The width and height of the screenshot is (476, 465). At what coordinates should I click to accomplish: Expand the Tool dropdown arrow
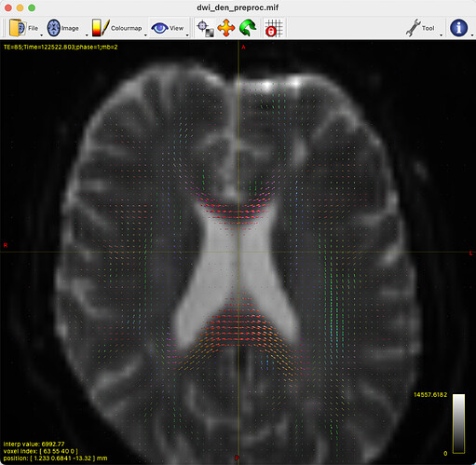(x=441, y=35)
